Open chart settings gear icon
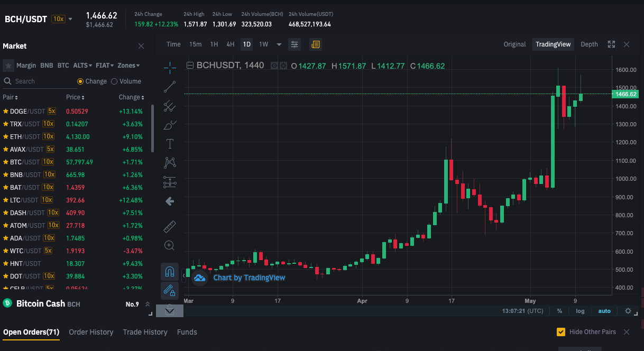644x351 pixels. (628, 311)
